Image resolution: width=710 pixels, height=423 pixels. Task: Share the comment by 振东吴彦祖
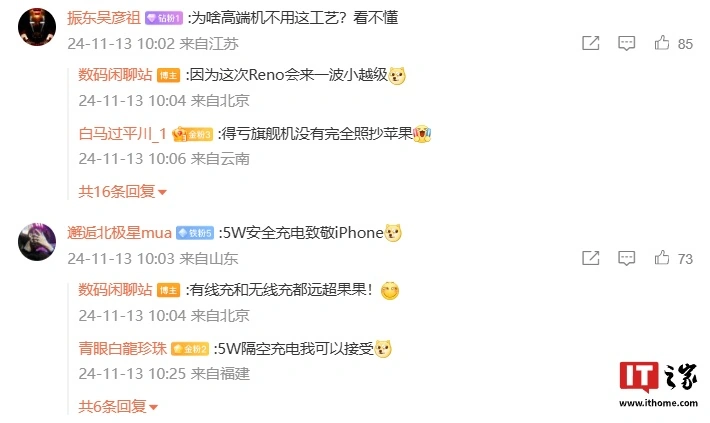[590, 43]
